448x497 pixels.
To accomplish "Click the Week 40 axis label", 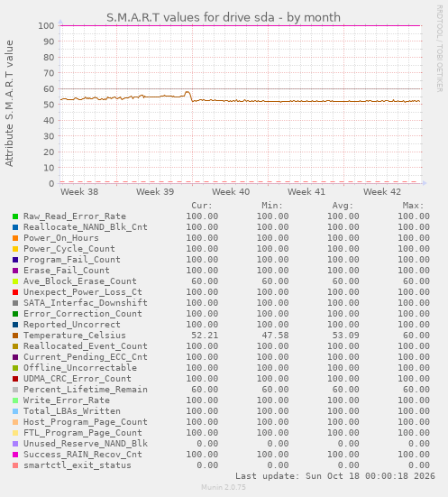I will point(231,192).
